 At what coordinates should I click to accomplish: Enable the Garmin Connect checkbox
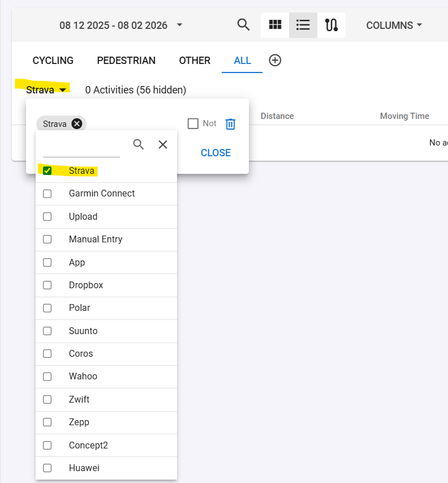[x=48, y=194]
